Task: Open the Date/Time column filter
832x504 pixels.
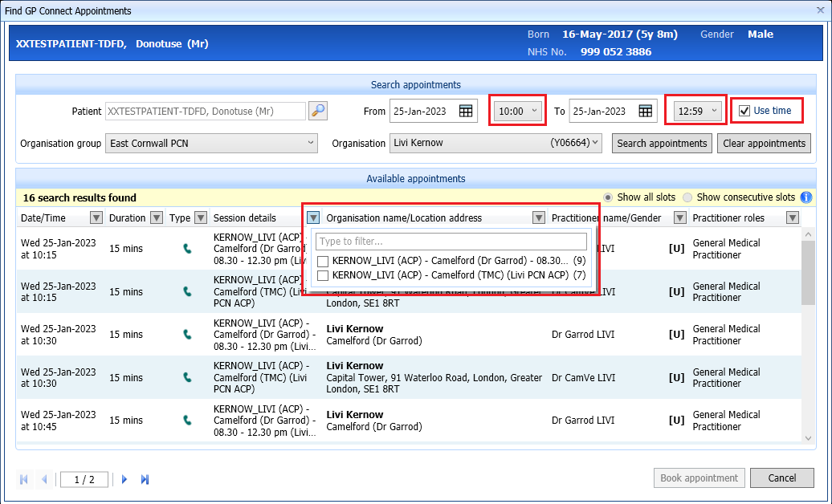Action: pos(96,217)
